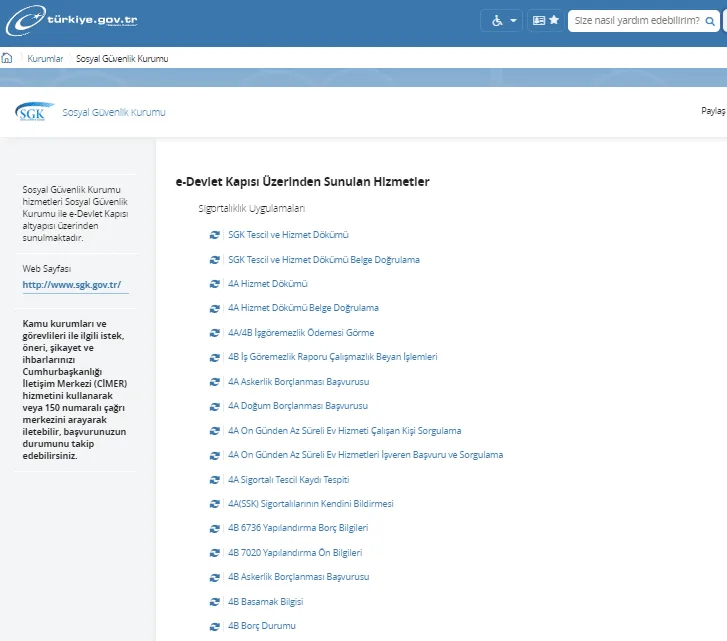The image size is (727, 641).
Task: Open 4B Basamak Bilgisi service
Action: (x=265, y=602)
